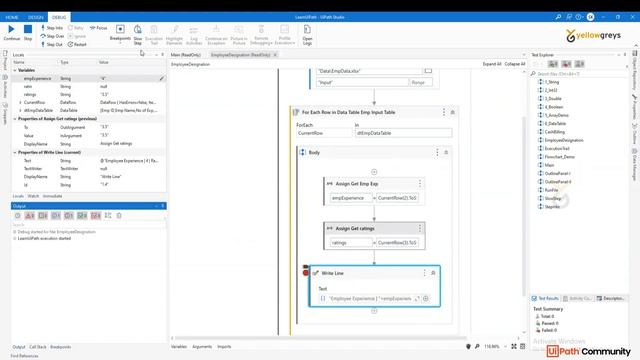640x360 pixels.
Task: Click the user account avatar
Action: 590,17
